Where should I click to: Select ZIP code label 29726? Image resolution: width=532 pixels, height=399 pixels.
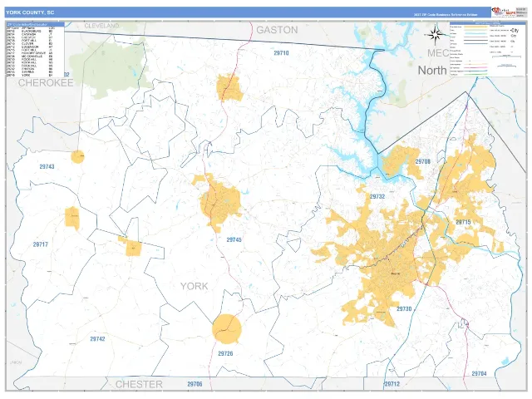tap(225, 353)
